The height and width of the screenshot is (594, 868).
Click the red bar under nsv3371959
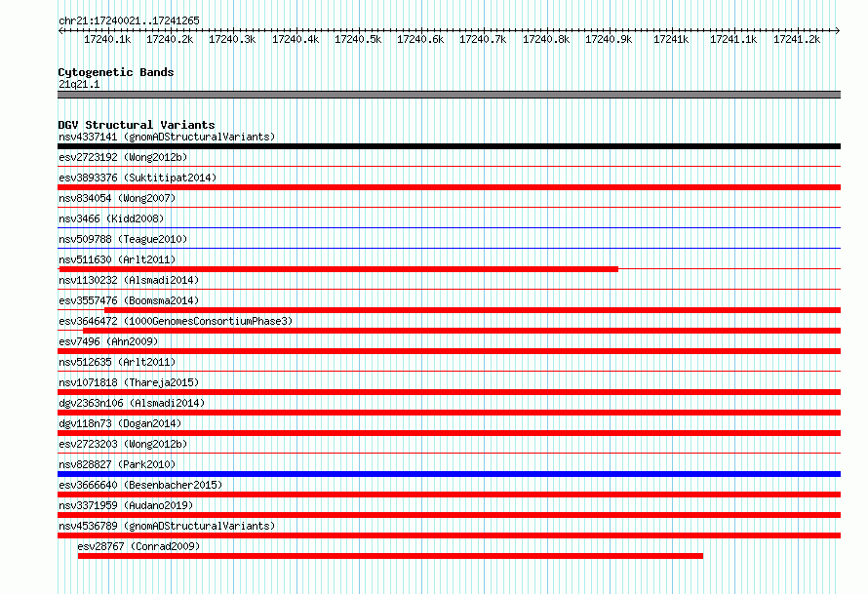(449, 515)
